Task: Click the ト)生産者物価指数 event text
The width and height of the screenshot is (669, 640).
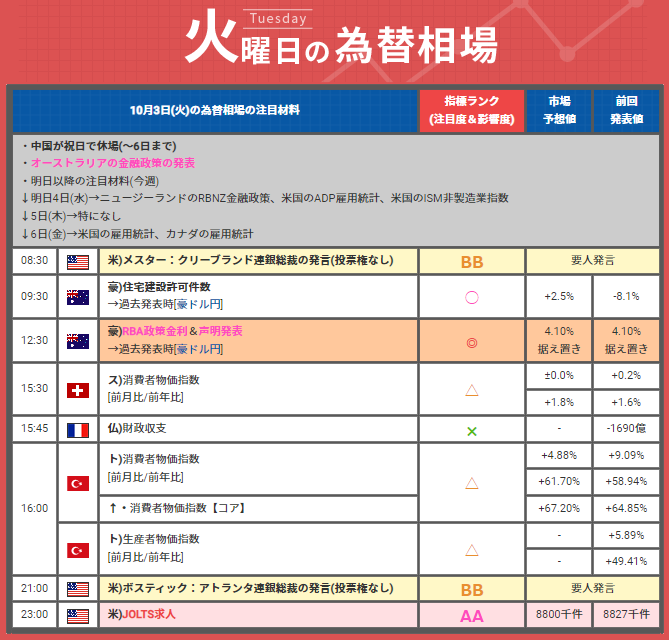Action: click(x=154, y=539)
